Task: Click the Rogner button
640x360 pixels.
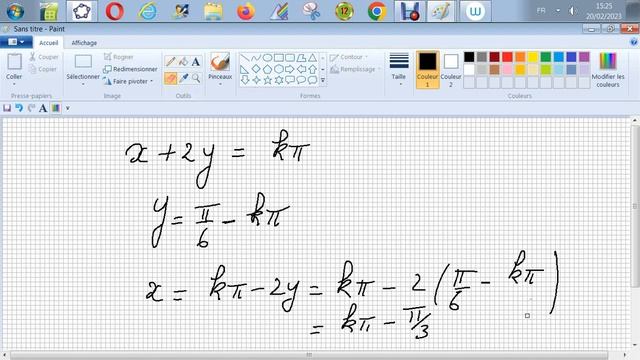Action: pos(119,57)
